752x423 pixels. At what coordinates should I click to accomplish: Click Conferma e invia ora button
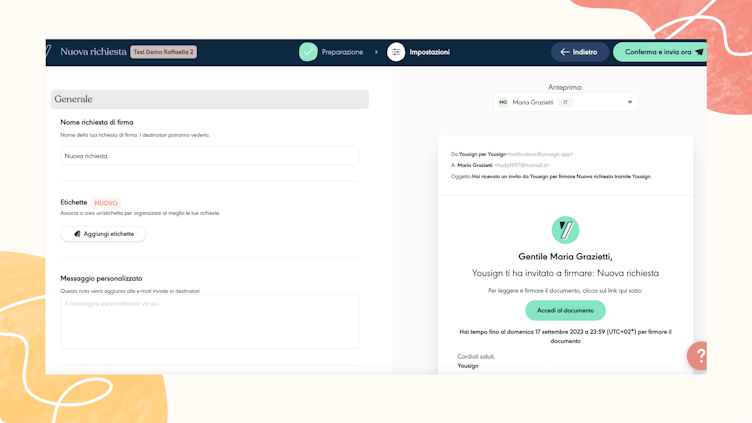coord(660,52)
